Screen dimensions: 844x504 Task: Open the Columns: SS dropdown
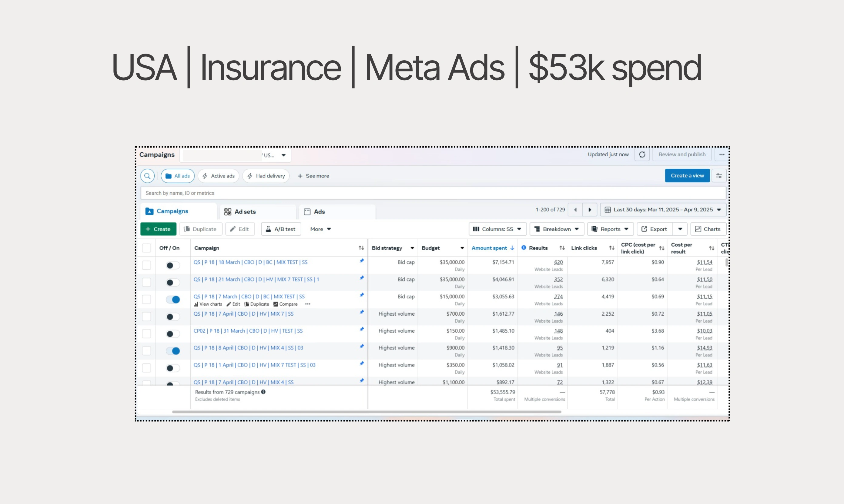click(x=497, y=229)
